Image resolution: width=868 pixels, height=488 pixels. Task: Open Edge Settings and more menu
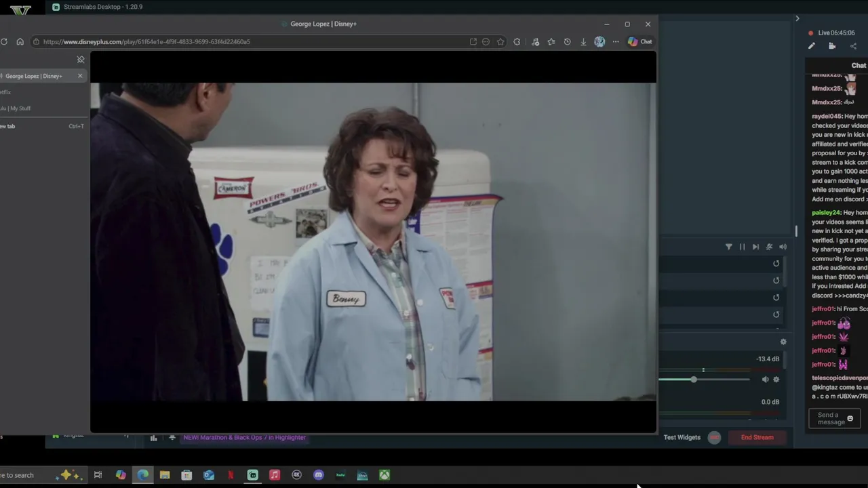(616, 41)
